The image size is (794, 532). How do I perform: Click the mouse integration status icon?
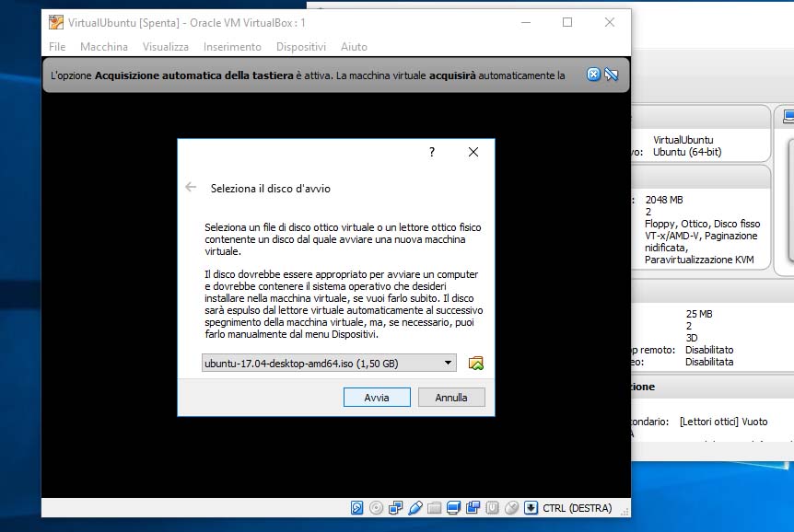pyautogui.click(x=511, y=508)
